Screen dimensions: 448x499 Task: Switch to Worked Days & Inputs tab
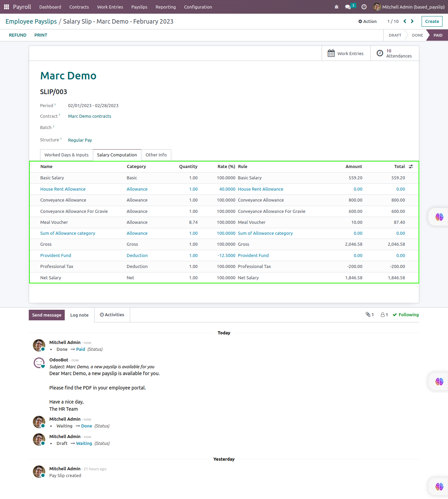66,155
